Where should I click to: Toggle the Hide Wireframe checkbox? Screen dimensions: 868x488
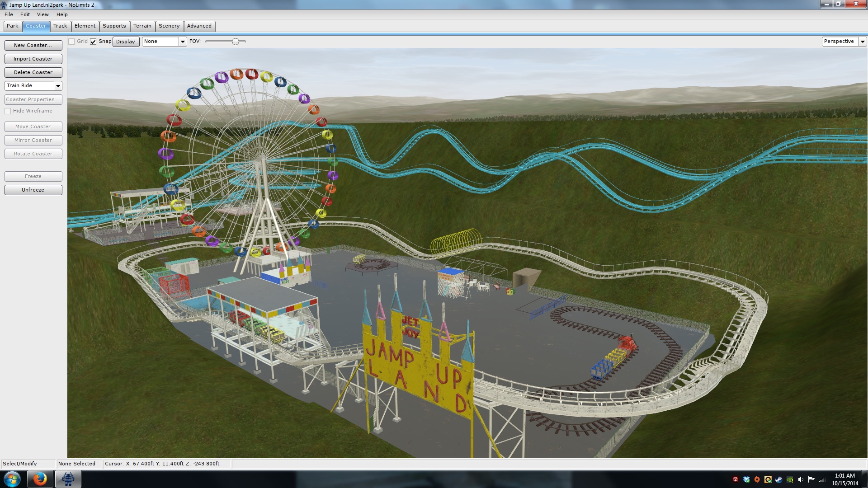point(8,111)
